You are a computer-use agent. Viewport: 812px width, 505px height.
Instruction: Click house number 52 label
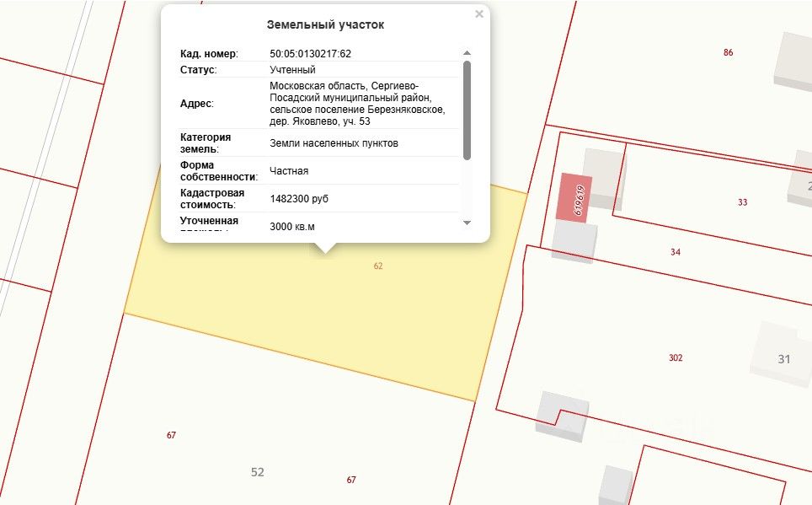point(258,472)
